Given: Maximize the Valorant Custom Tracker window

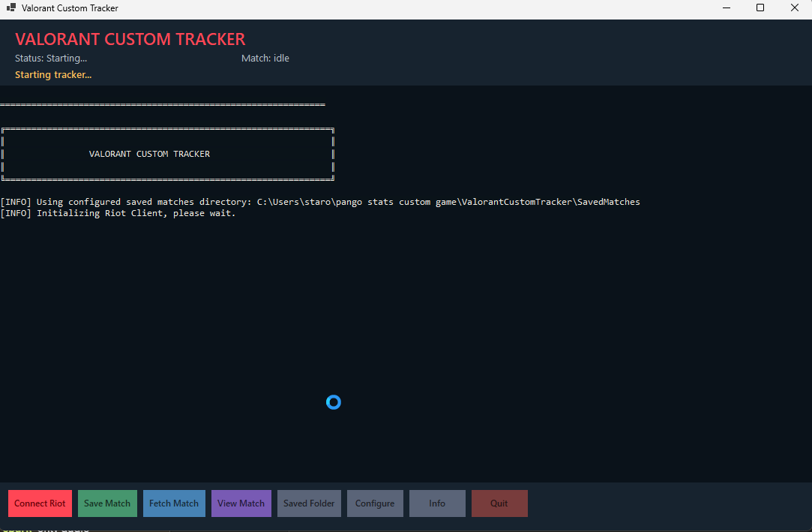Looking at the screenshot, I should coord(760,8).
